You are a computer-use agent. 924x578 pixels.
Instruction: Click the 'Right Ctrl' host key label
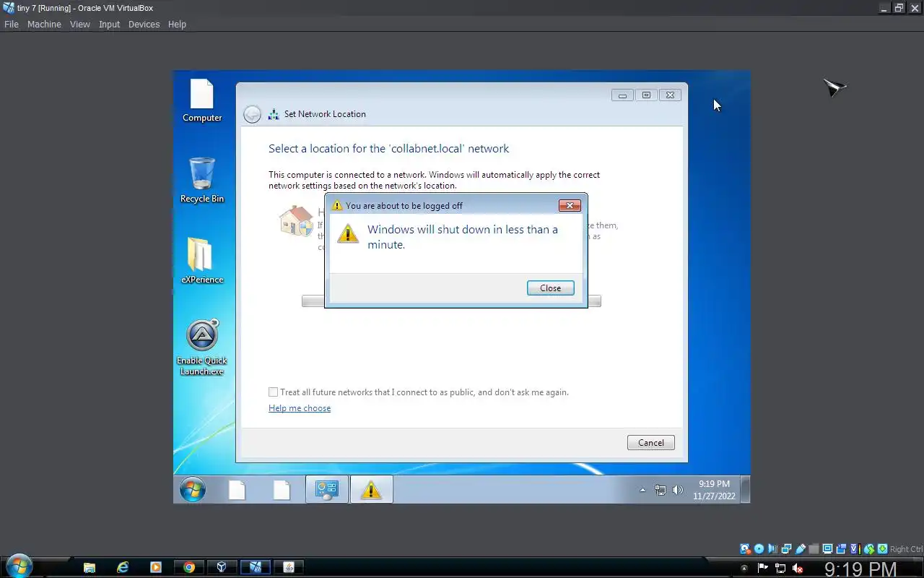click(x=907, y=549)
